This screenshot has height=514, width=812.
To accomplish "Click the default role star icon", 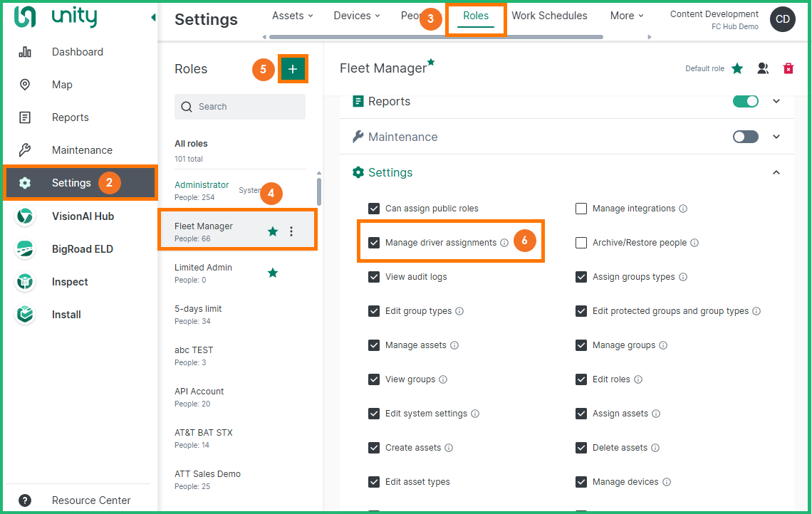I will pyautogui.click(x=737, y=68).
